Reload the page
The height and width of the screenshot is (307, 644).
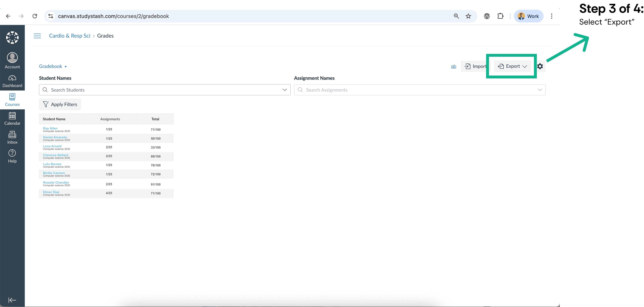(35, 16)
